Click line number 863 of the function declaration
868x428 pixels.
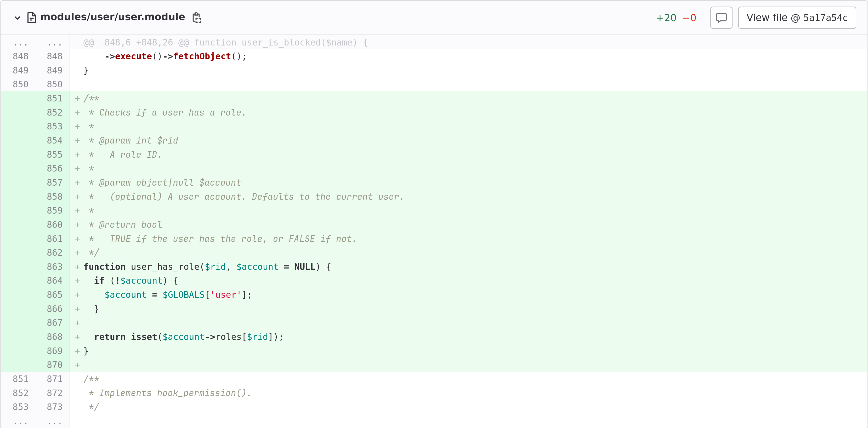[54, 267]
